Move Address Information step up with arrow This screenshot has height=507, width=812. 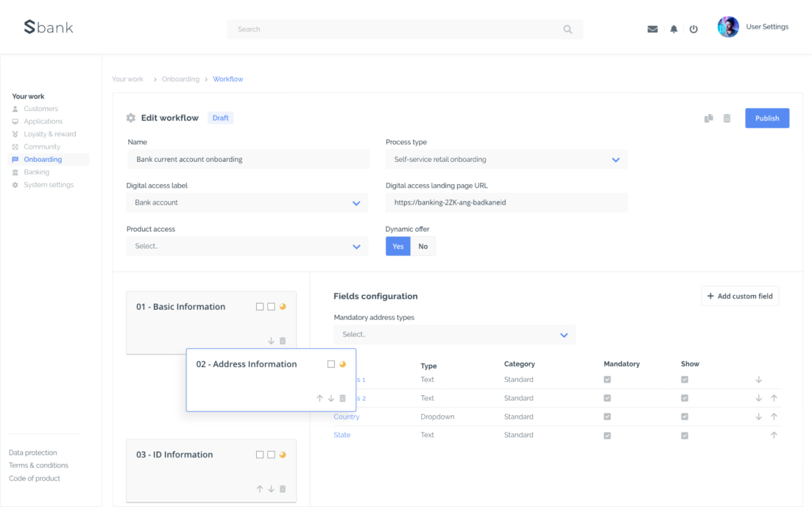tap(319, 398)
